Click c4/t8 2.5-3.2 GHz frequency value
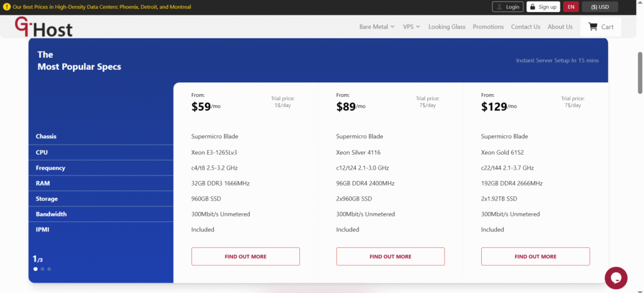The width and height of the screenshot is (644, 293). [x=214, y=168]
